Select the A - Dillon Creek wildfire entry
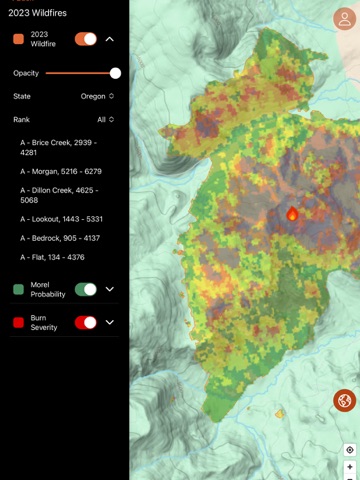The height and width of the screenshot is (480, 360). pyautogui.click(x=59, y=195)
